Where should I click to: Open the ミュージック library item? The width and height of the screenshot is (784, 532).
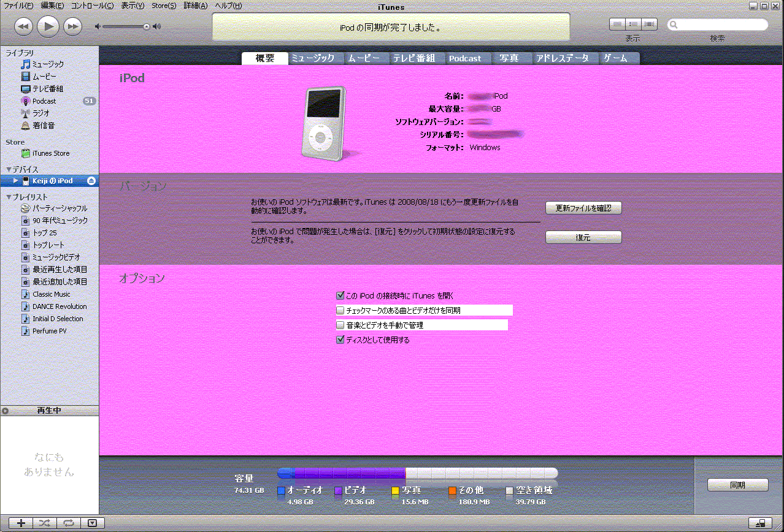pyautogui.click(x=49, y=64)
